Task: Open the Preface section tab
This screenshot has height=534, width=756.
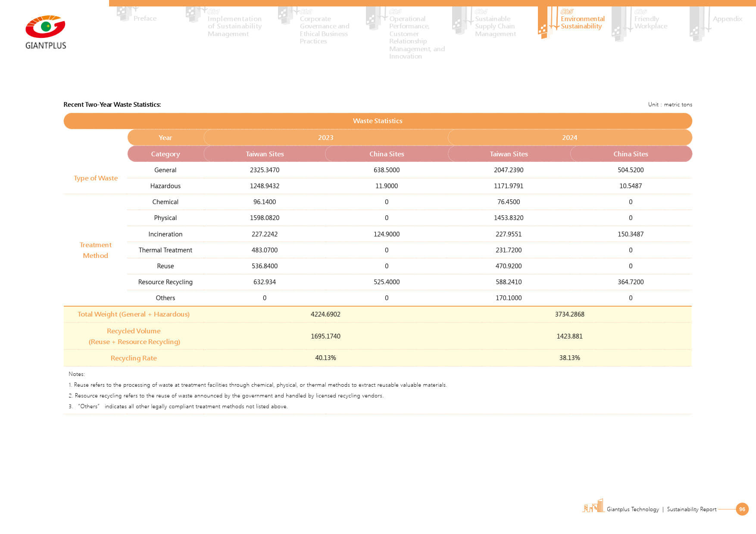Action: point(145,19)
